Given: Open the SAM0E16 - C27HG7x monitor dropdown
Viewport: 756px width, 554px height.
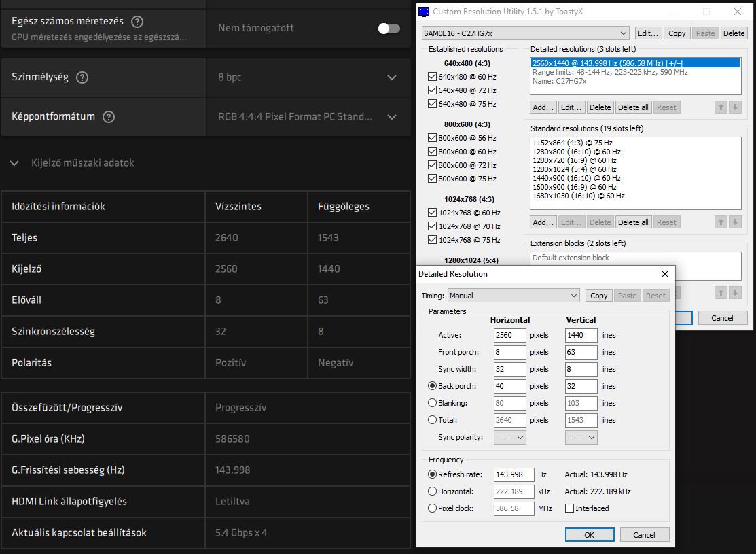Looking at the screenshot, I should 526,33.
